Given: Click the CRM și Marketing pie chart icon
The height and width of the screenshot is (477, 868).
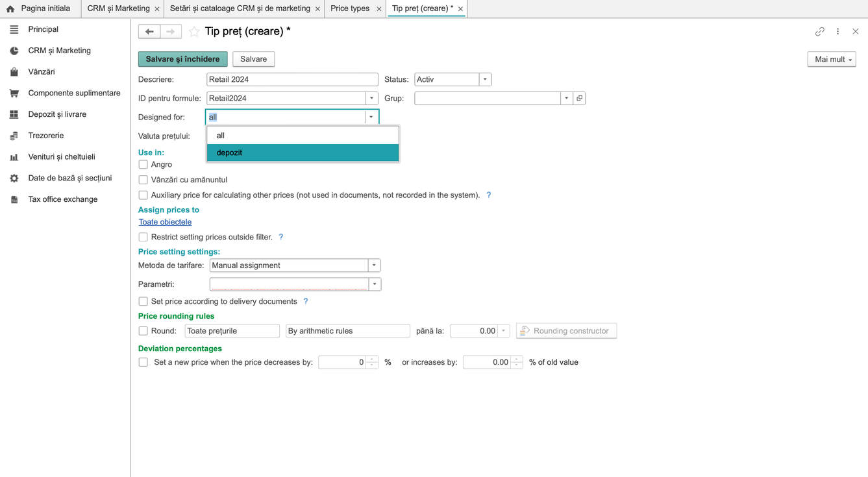Looking at the screenshot, I should click(14, 51).
